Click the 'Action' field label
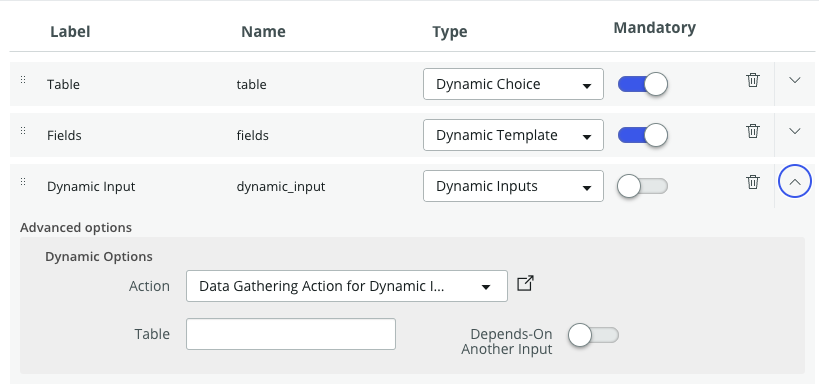819x385 pixels. tap(149, 286)
